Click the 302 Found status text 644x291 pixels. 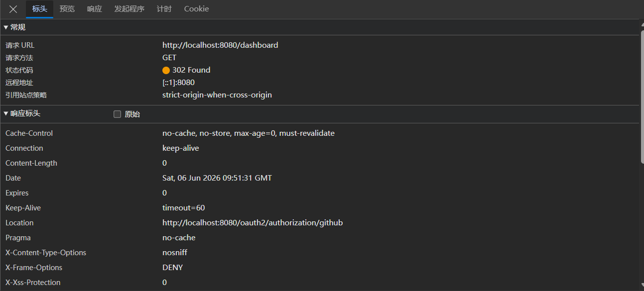click(191, 70)
